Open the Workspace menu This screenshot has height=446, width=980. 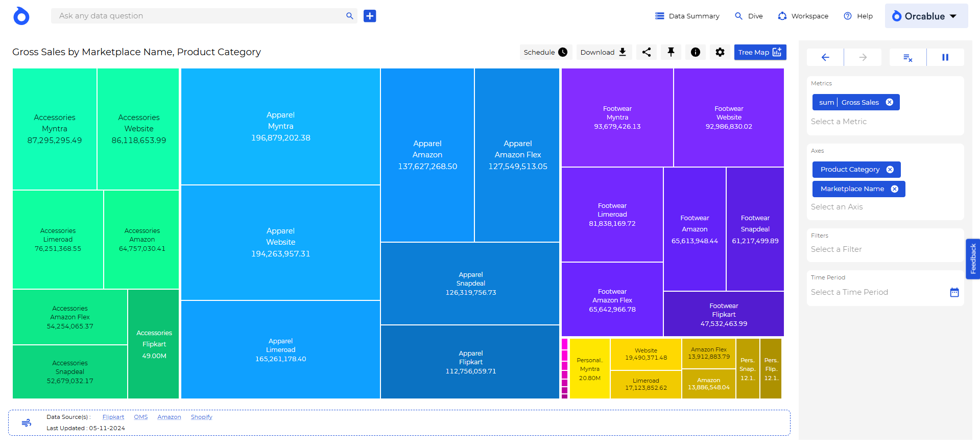pos(803,16)
